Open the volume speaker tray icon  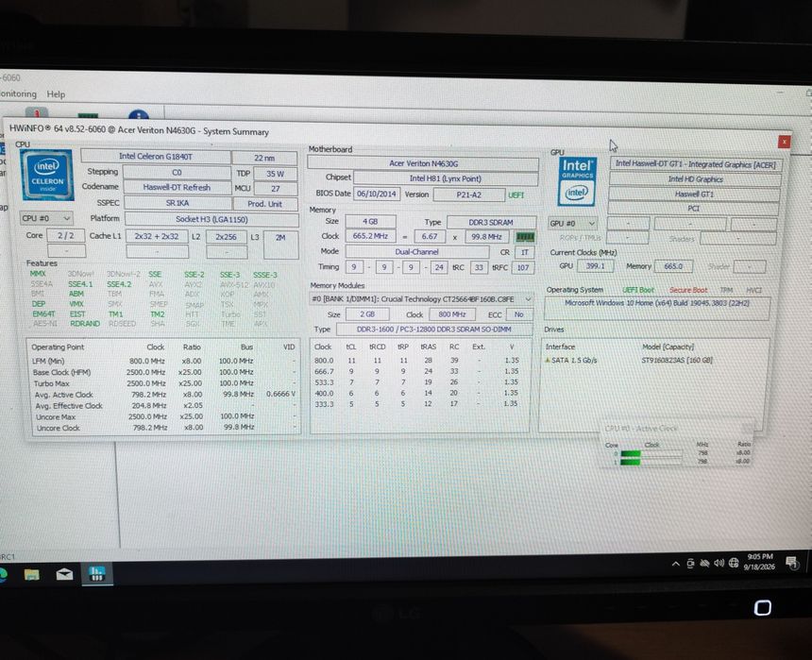point(719,563)
